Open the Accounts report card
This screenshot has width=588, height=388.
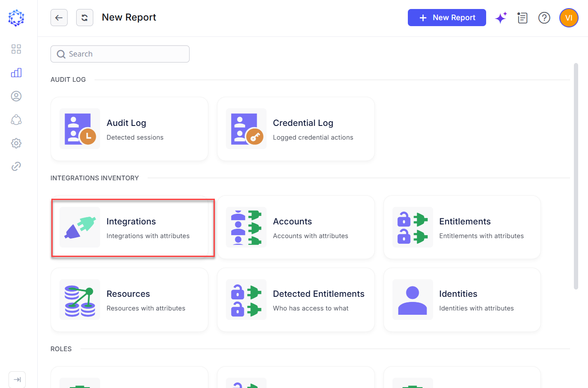point(296,227)
